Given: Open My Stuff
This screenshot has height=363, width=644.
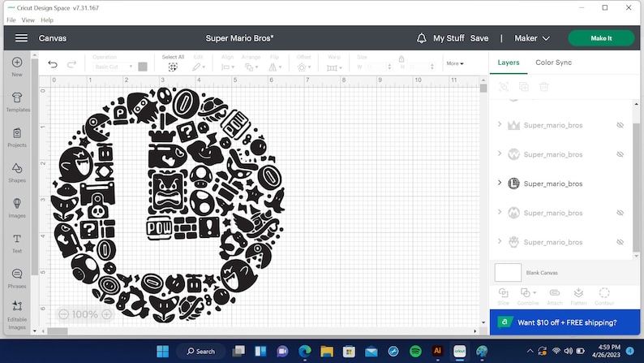Looking at the screenshot, I should (x=449, y=38).
